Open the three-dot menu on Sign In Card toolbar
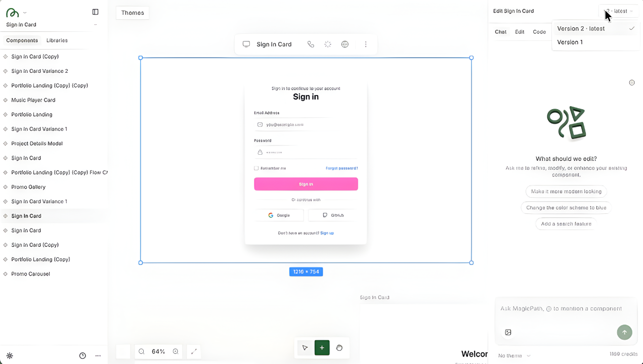Screen dimensions: 643x364 (x=366, y=44)
